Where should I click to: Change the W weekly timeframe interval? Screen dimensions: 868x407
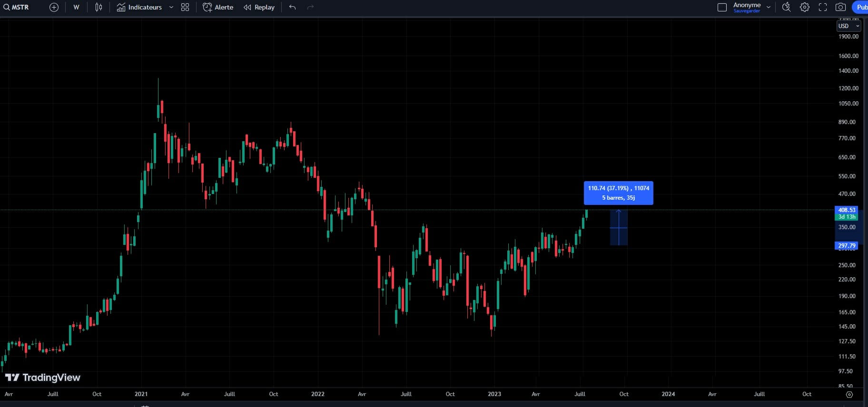pos(76,7)
